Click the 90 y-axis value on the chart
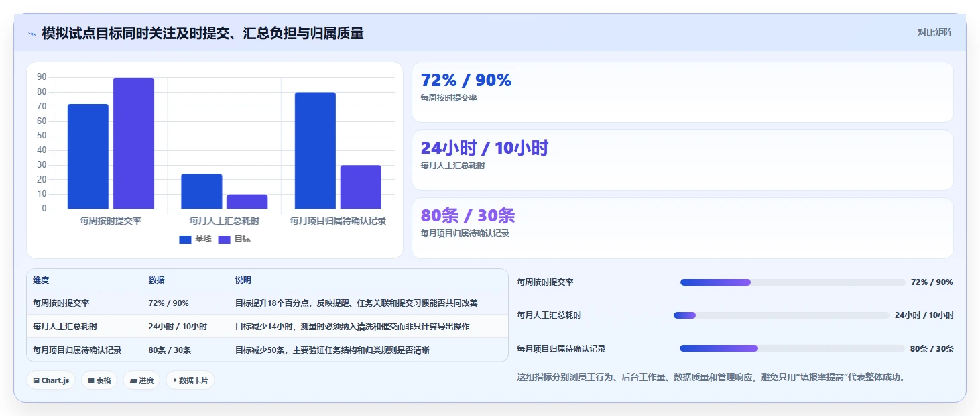The width and height of the screenshot is (980, 416). coord(42,78)
